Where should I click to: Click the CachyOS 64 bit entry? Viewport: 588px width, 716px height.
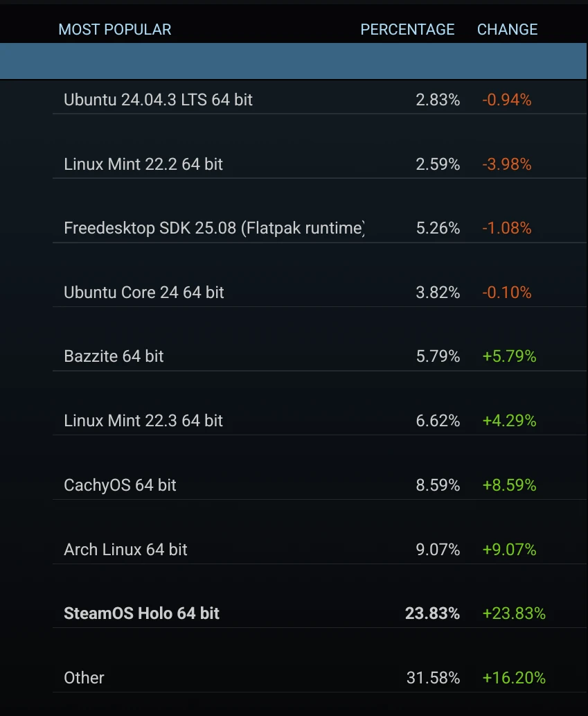[120, 485]
